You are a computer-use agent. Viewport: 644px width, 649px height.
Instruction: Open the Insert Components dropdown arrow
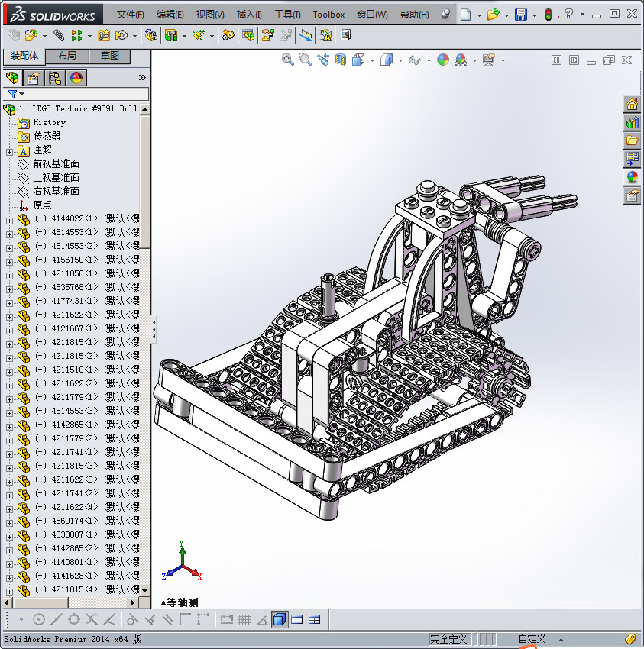(44, 36)
